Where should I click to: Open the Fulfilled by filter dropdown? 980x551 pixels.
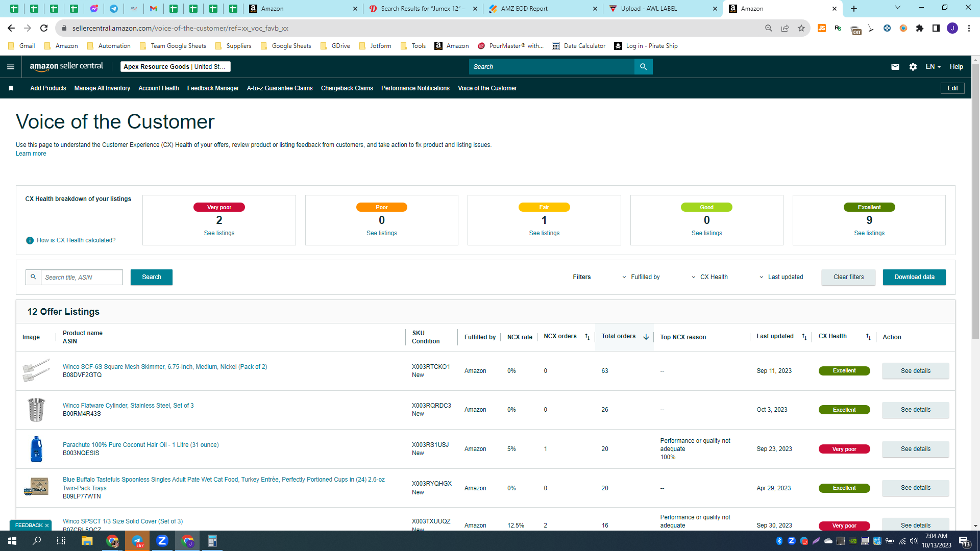pyautogui.click(x=641, y=277)
